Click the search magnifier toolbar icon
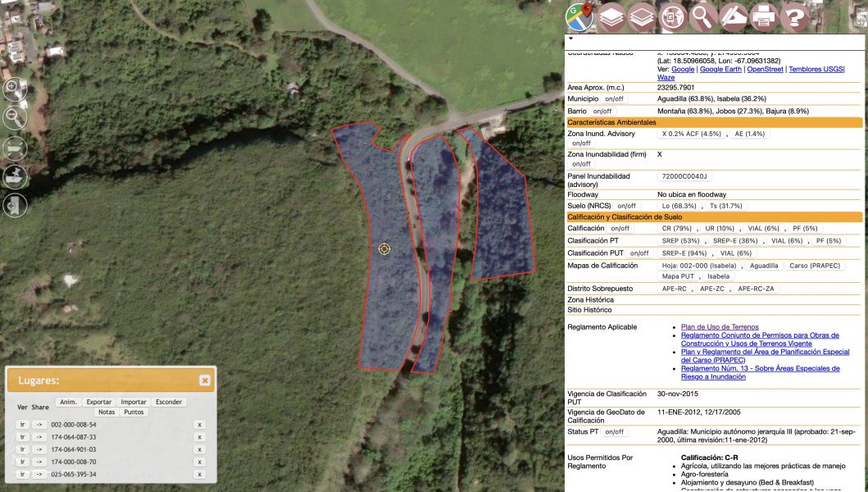Screen dimensions: 868x492 pos(703,16)
